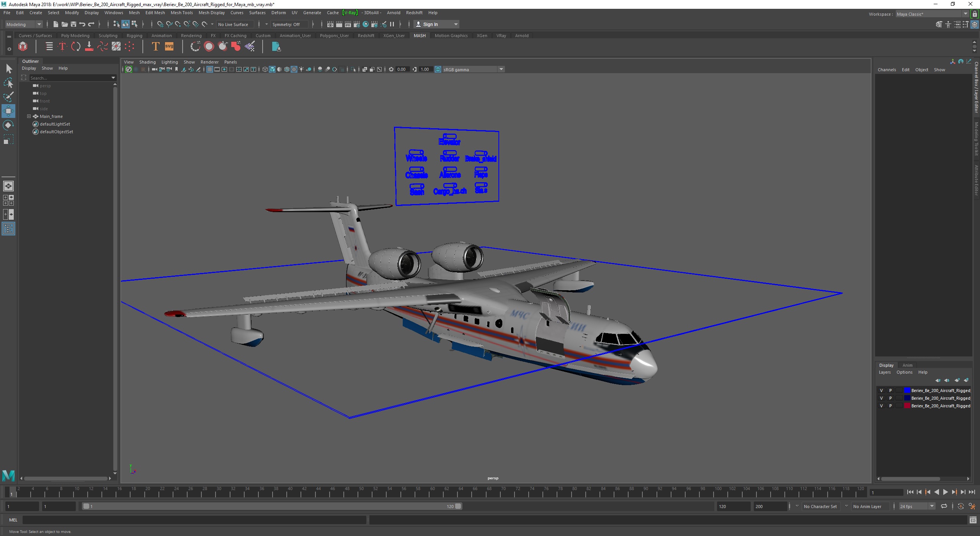Click the Pause rendering icon
The width and height of the screenshot is (980, 536).
click(392, 24)
